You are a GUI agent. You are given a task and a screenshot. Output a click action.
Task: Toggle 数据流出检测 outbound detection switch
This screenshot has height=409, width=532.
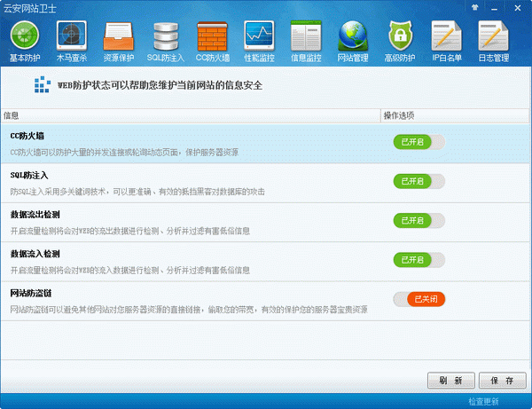coord(419,220)
